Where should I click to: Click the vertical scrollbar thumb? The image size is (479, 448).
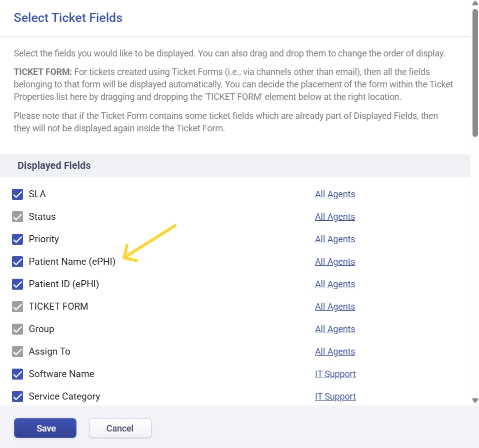pos(475,72)
